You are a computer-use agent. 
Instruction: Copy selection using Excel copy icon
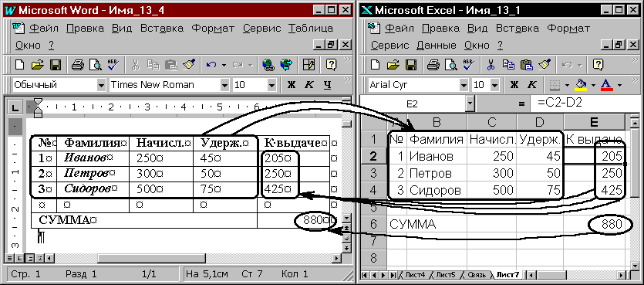pyautogui.click(x=508, y=65)
